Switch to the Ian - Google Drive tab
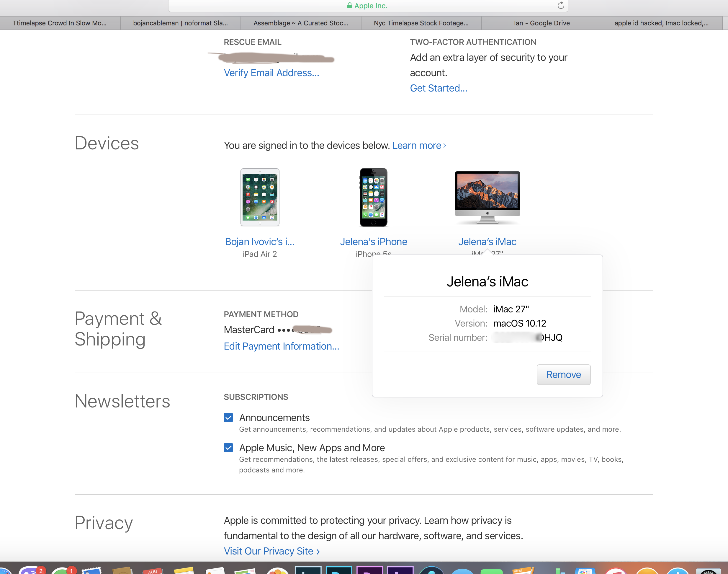 [541, 23]
